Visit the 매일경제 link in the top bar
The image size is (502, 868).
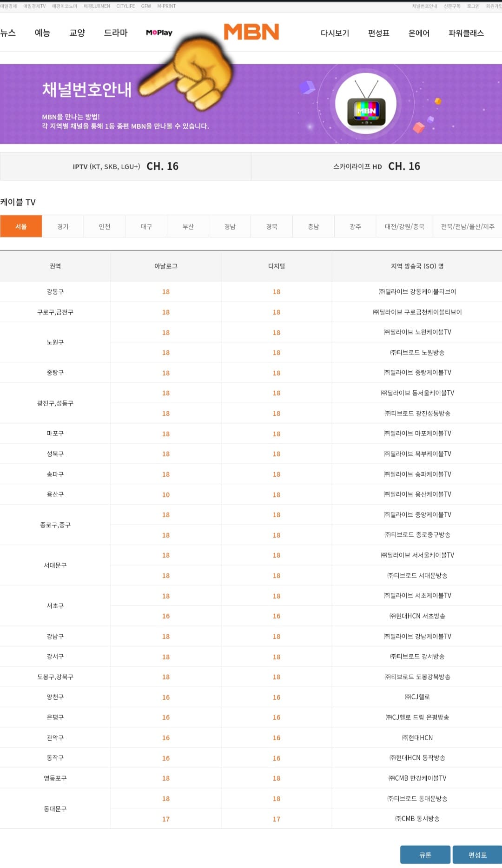point(8,6)
